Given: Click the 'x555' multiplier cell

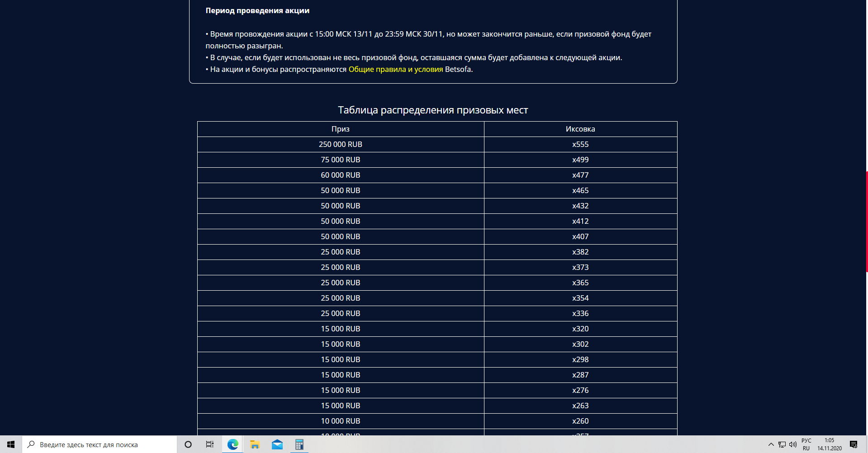Looking at the screenshot, I should click(x=580, y=144).
